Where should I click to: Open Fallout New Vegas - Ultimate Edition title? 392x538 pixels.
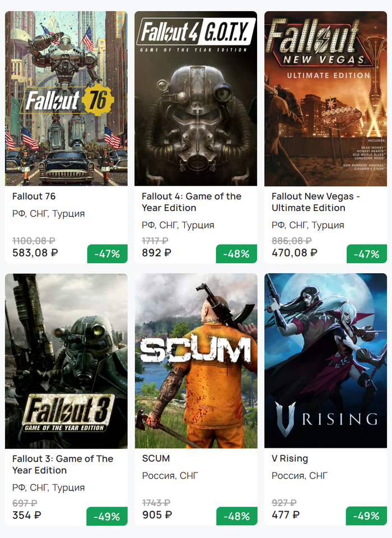[316, 202]
